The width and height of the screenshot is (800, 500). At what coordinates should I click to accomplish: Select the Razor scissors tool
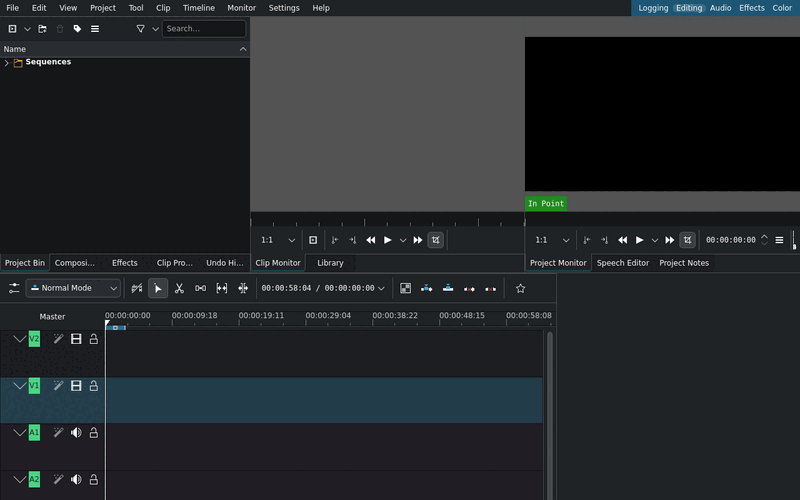point(179,288)
